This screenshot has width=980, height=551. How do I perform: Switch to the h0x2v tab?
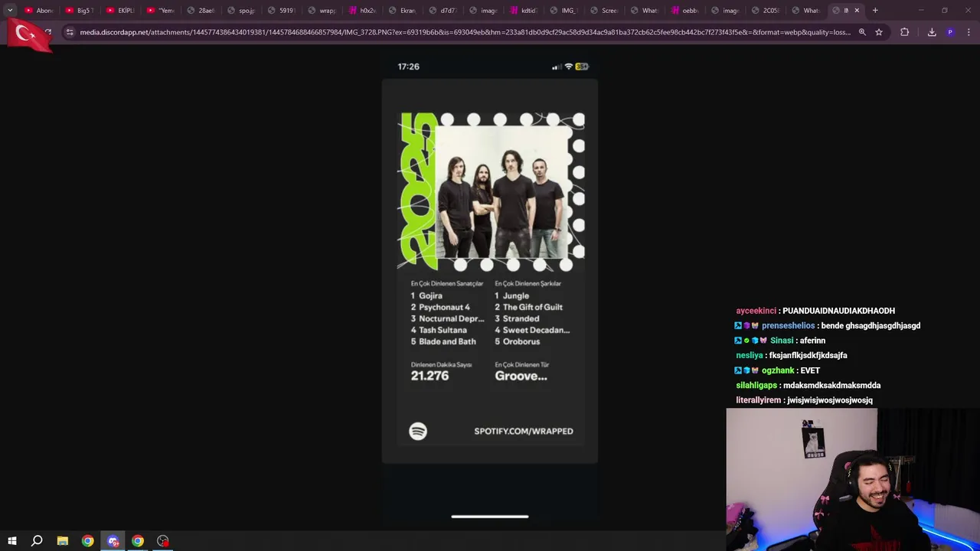point(362,10)
